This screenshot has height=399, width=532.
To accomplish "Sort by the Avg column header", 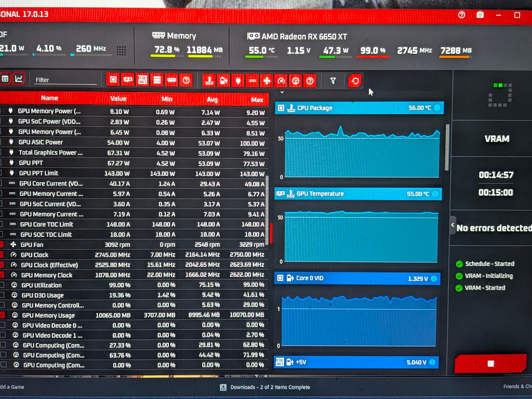I will [212, 99].
